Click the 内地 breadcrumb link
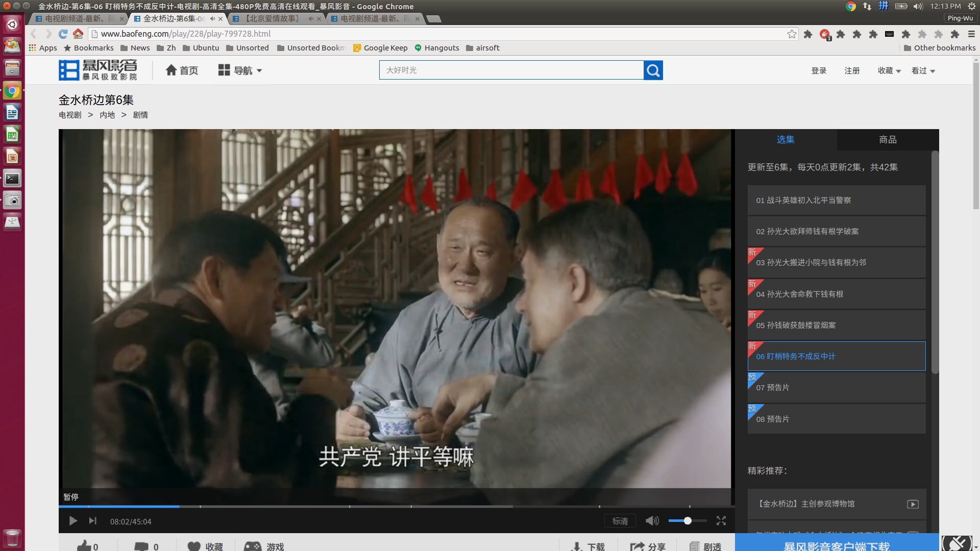This screenshot has width=980, height=551. (x=107, y=115)
